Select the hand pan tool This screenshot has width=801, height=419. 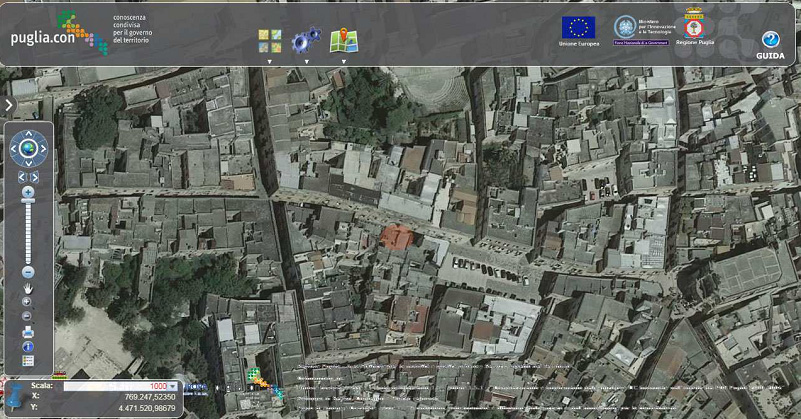(x=28, y=288)
